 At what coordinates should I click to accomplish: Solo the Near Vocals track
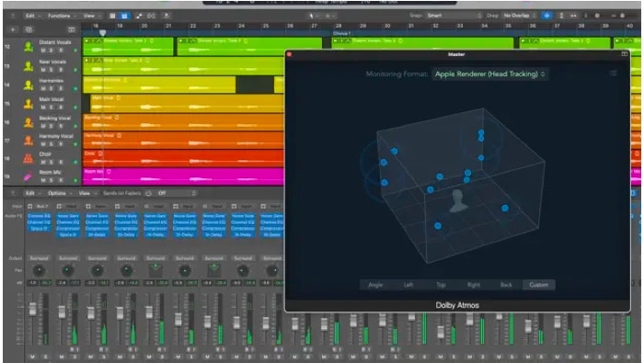coord(52,70)
